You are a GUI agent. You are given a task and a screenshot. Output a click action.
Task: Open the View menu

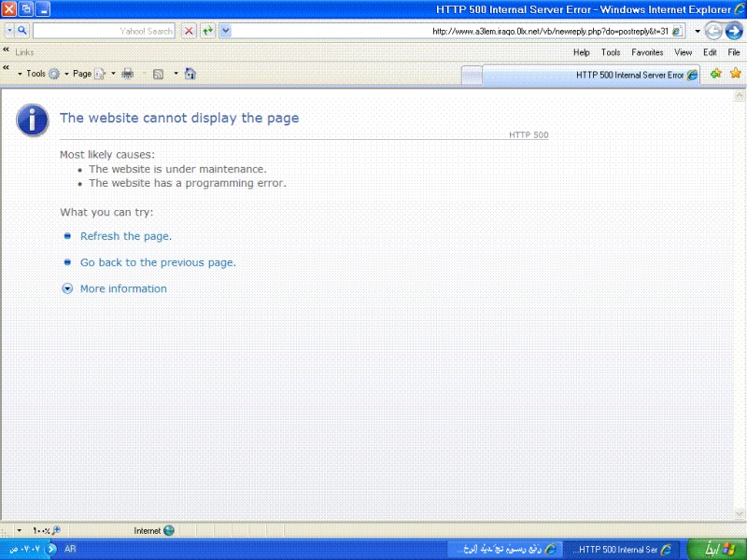(683, 52)
